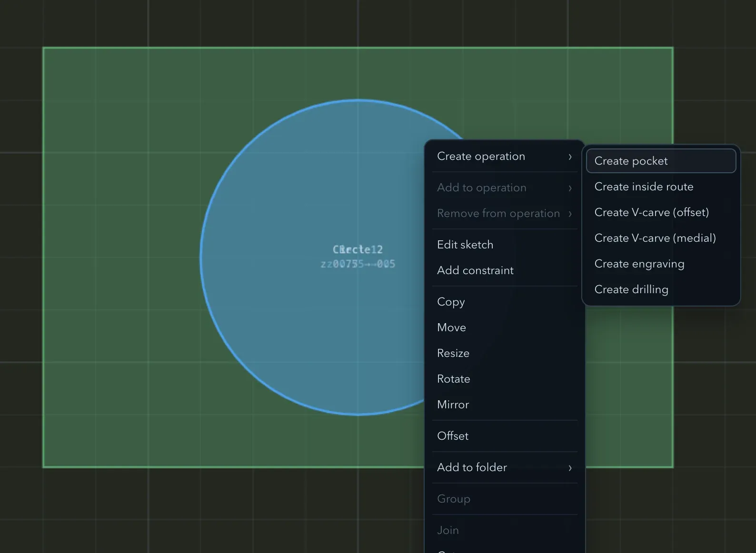Select Create engraving option
This screenshot has width=756, height=553.
point(661,264)
